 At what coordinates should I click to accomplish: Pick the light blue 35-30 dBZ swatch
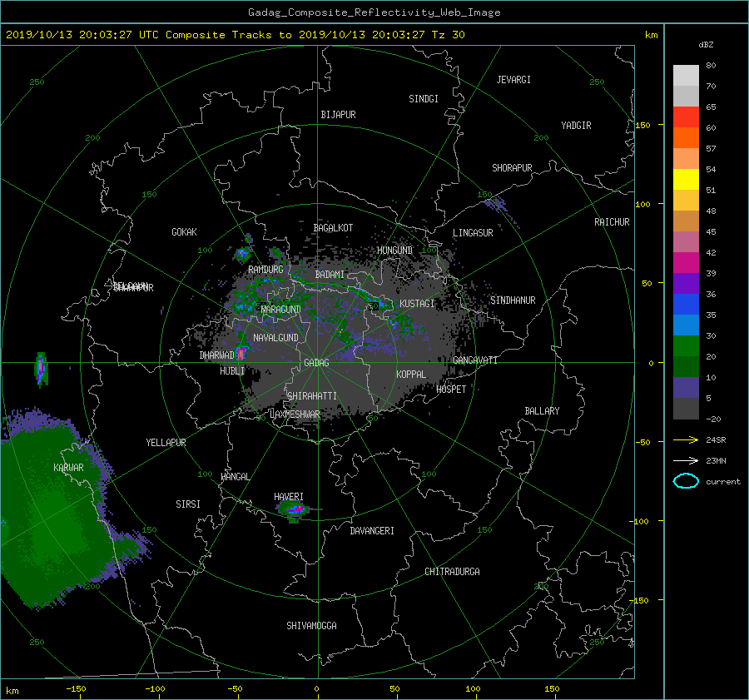pos(686,325)
